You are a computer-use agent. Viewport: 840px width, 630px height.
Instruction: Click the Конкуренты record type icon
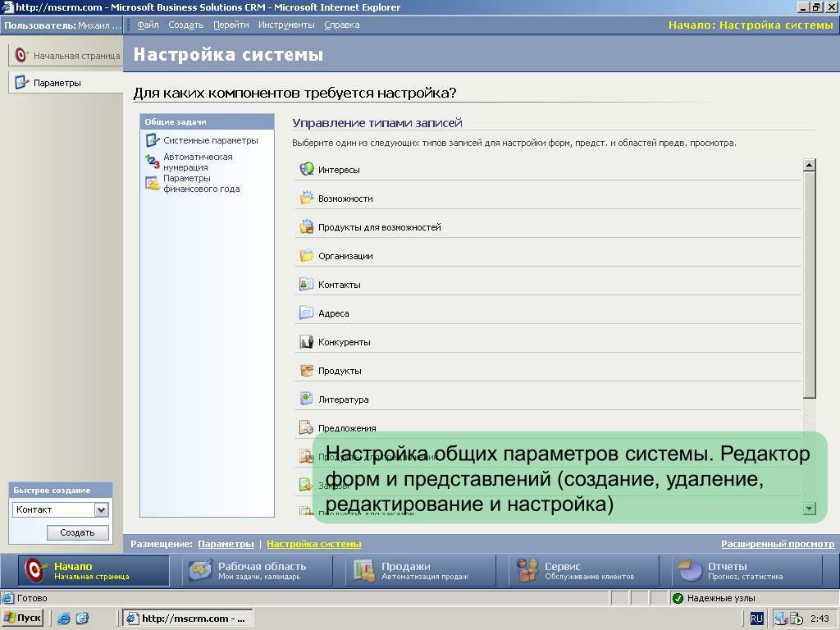[x=307, y=342]
